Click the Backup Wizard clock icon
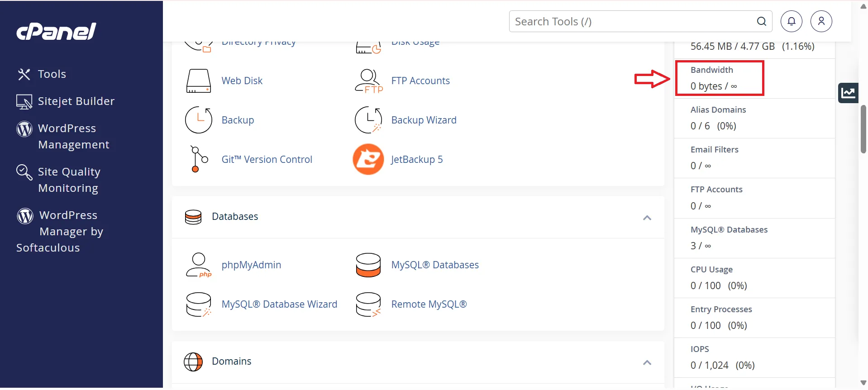The height and width of the screenshot is (390, 868). pos(368,120)
